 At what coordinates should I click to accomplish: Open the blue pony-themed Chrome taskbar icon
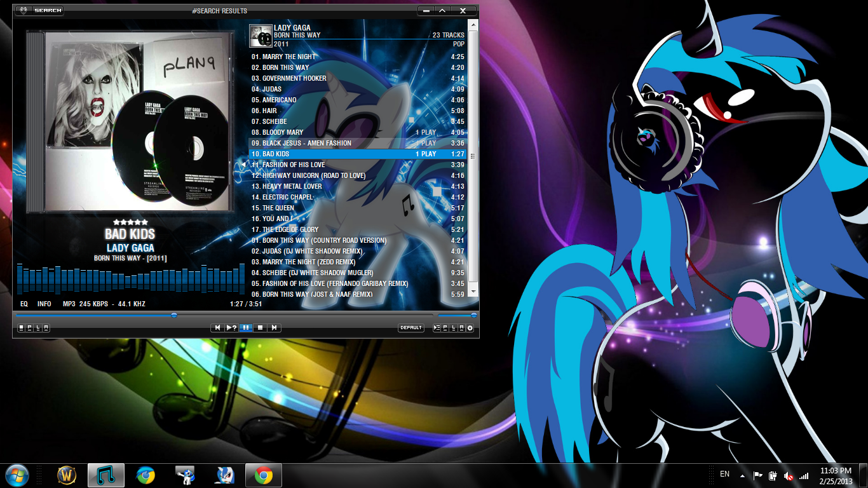tap(146, 475)
